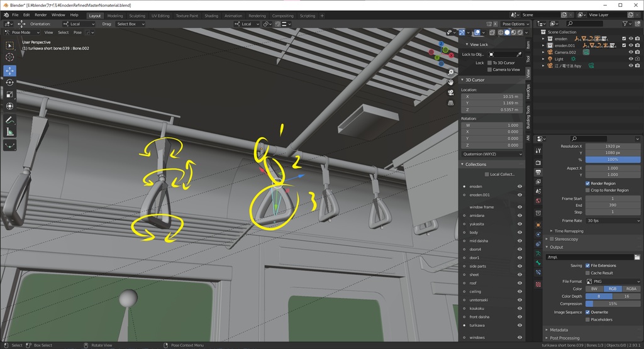644x349 pixels.
Task: Activate the Cursor tool
Action: [9, 57]
